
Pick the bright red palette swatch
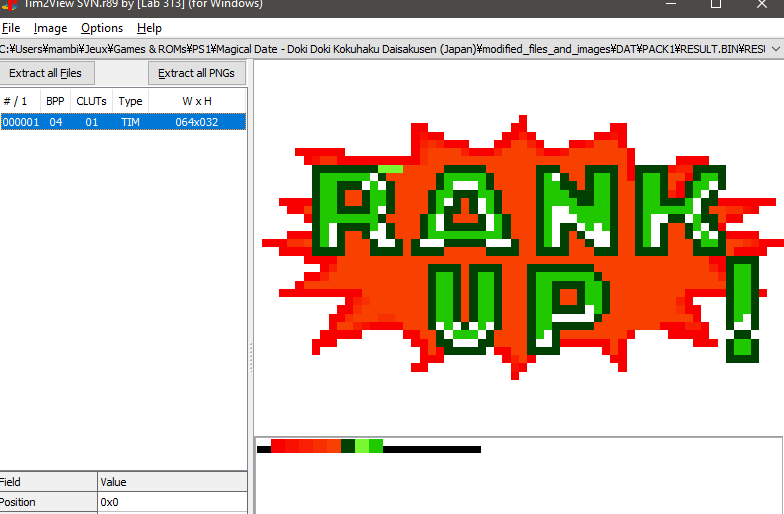[278, 446]
